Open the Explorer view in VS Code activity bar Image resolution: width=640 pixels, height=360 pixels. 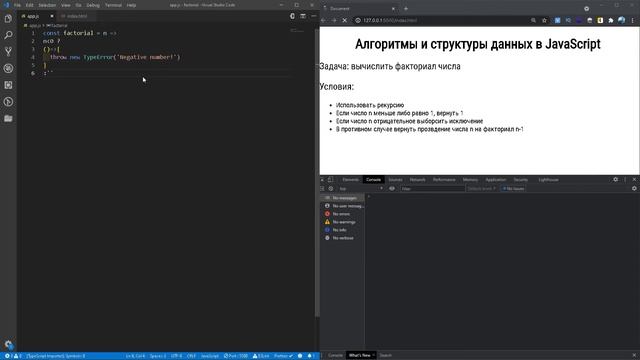(8, 19)
